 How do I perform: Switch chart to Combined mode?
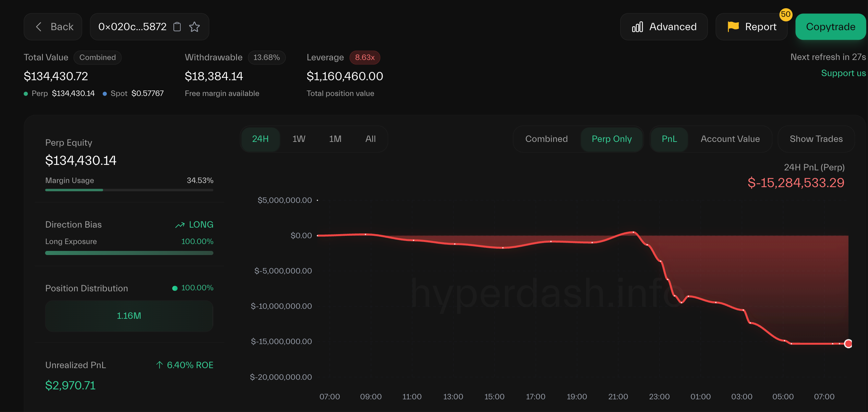(x=546, y=139)
